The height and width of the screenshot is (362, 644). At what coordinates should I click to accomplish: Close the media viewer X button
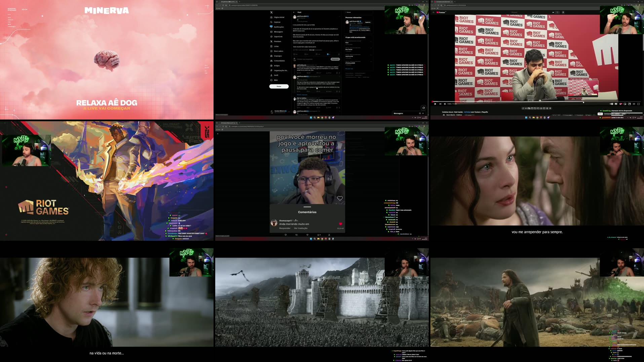tap(218, 134)
